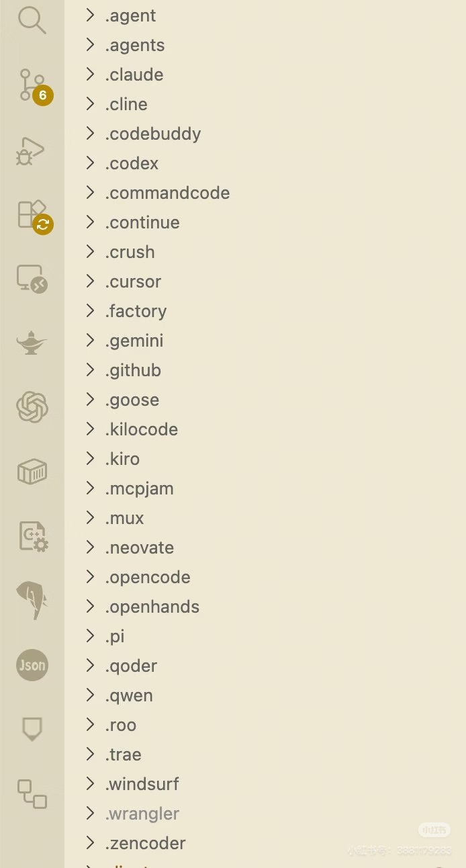Open the shield-shaped sidebar icon
Image resolution: width=466 pixels, height=868 pixels.
pos(32,728)
